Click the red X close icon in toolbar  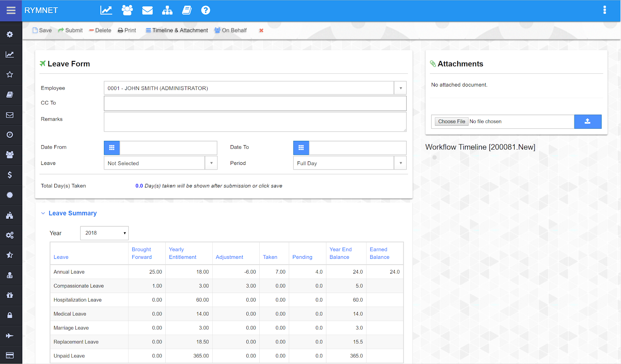coord(261,31)
